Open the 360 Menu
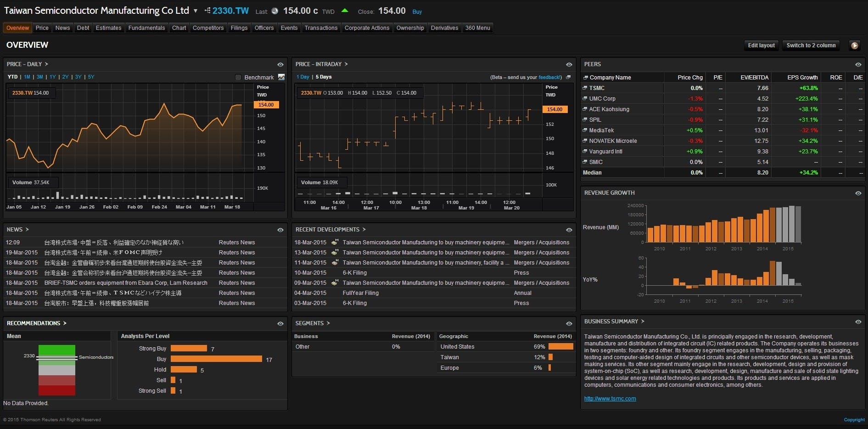Image resolution: width=868 pixels, height=429 pixels. click(477, 28)
